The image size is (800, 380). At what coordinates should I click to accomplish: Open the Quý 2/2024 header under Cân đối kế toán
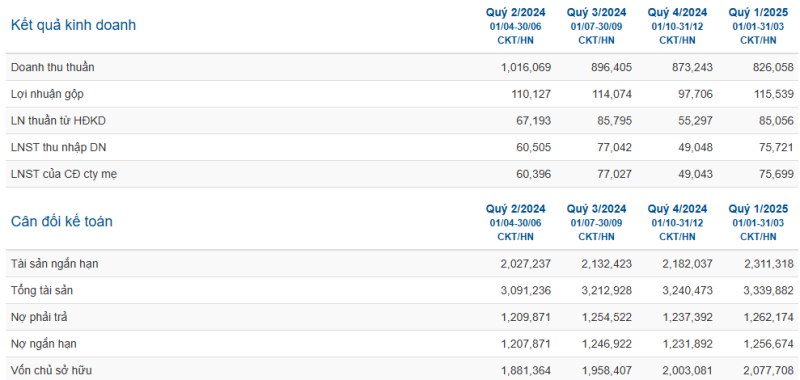click(515, 209)
